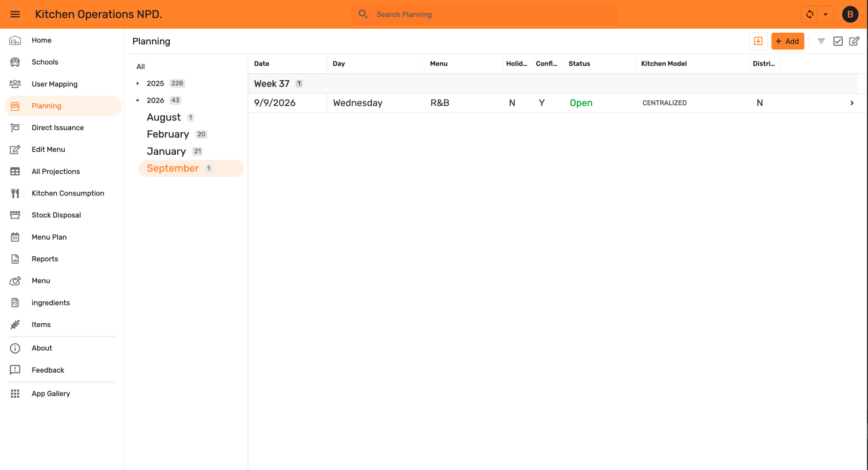The width and height of the screenshot is (868, 470).
Task: Click the Date column header
Action: [287, 64]
